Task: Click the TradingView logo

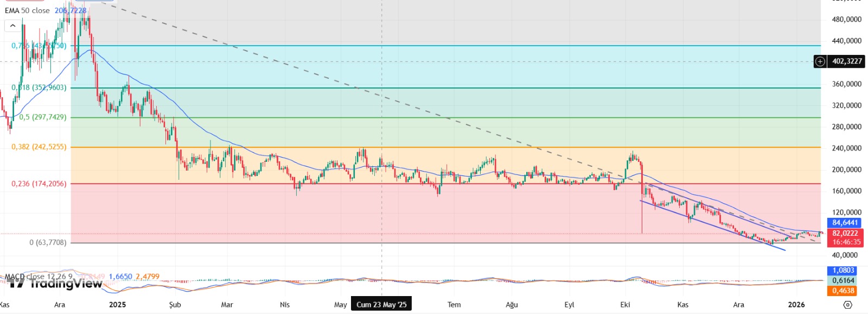Action: 55,283
